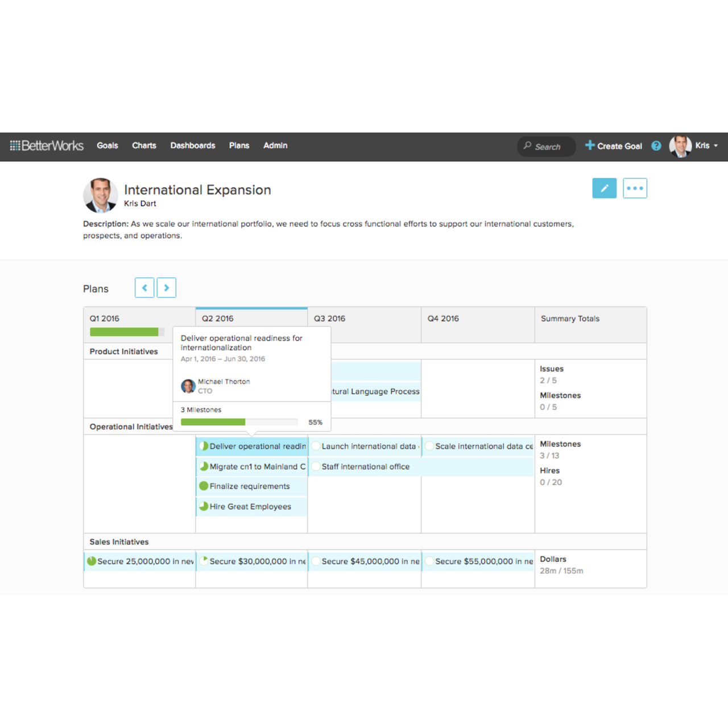Switch to the Q3 2016 column header
The height and width of the screenshot is (728, 728).
[329, 318]
